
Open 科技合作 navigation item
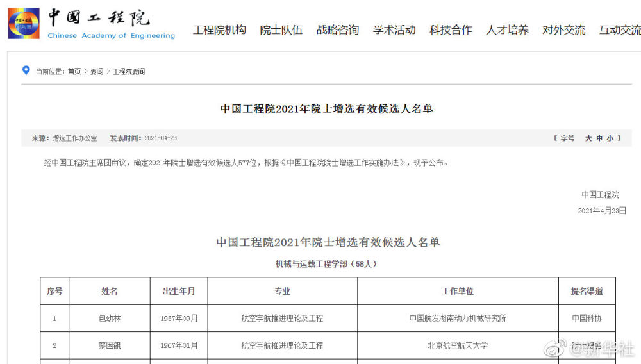click(x=451, y=30)
